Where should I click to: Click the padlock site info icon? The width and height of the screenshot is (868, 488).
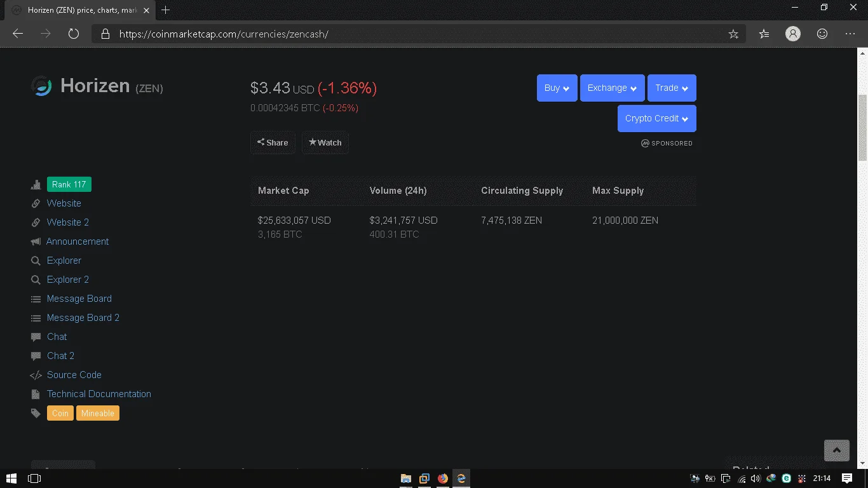point(105,34)
